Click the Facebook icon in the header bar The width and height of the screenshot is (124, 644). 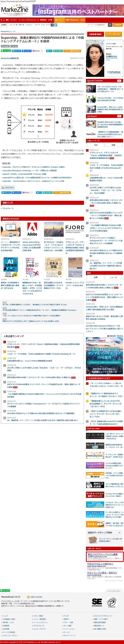pyautogui.click(x=53, y=25)
